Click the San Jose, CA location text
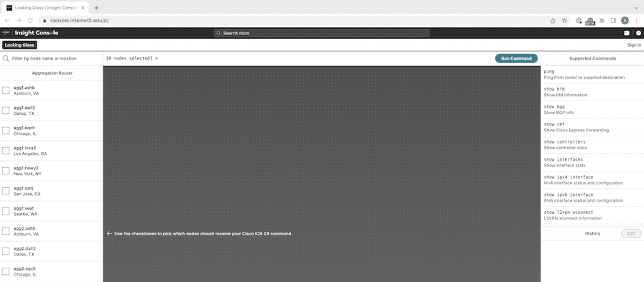Screen dimensions: 644x282 pos(27,194)
